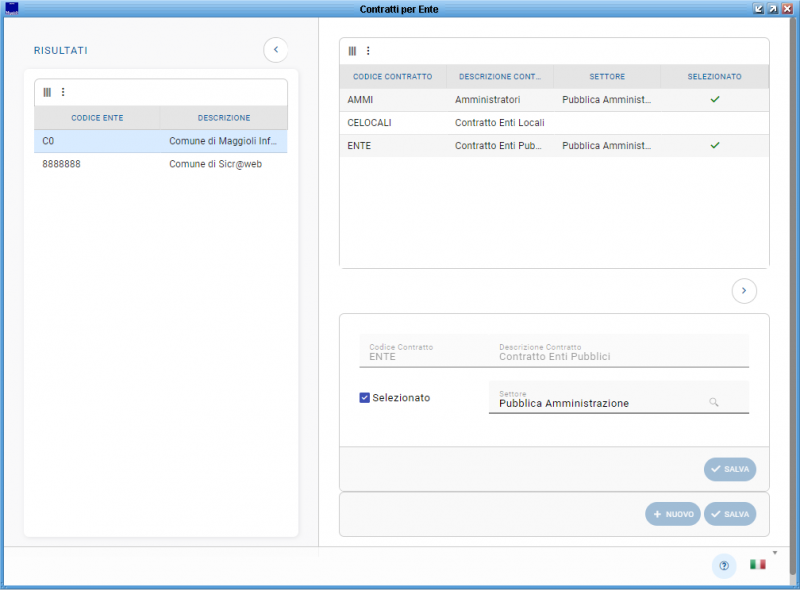
Task: Click the Settore search magnifier icon
Action: [714, 402]
